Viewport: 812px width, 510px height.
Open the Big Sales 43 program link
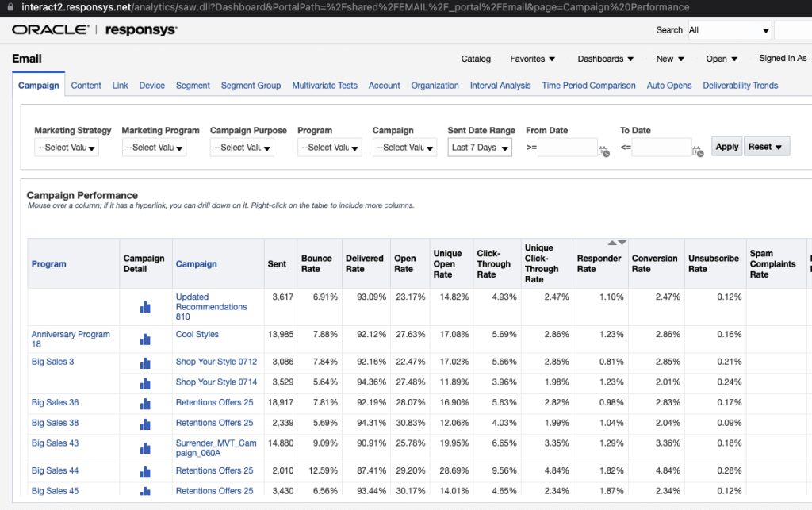pyautogui.click(x=55, y=443)
